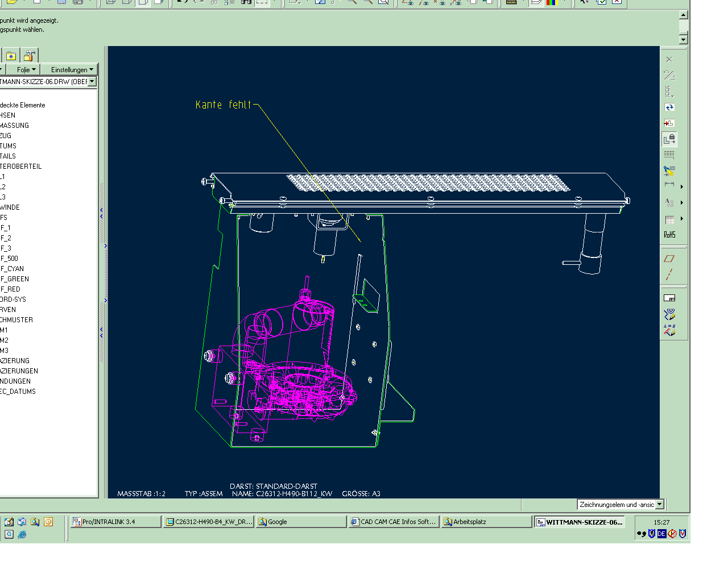Click the geometric tolerance symbols icon at bottom
This screenshot has height=582, width=728.
(x=669, y=330)
